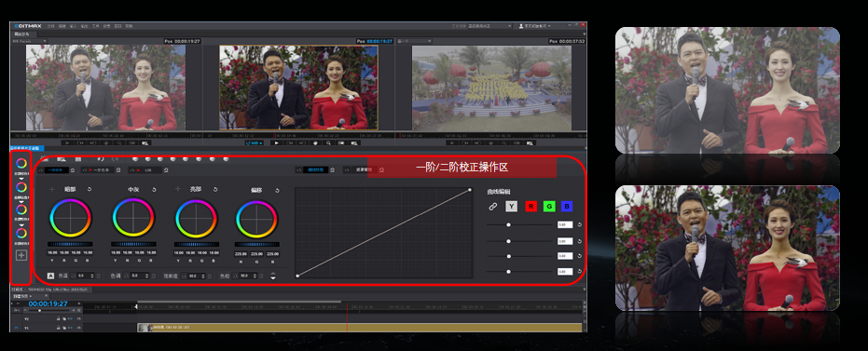The width and height of the screenshot is (868, 351).
Task: Reset the first curve slider value
Action: (580, 225)
